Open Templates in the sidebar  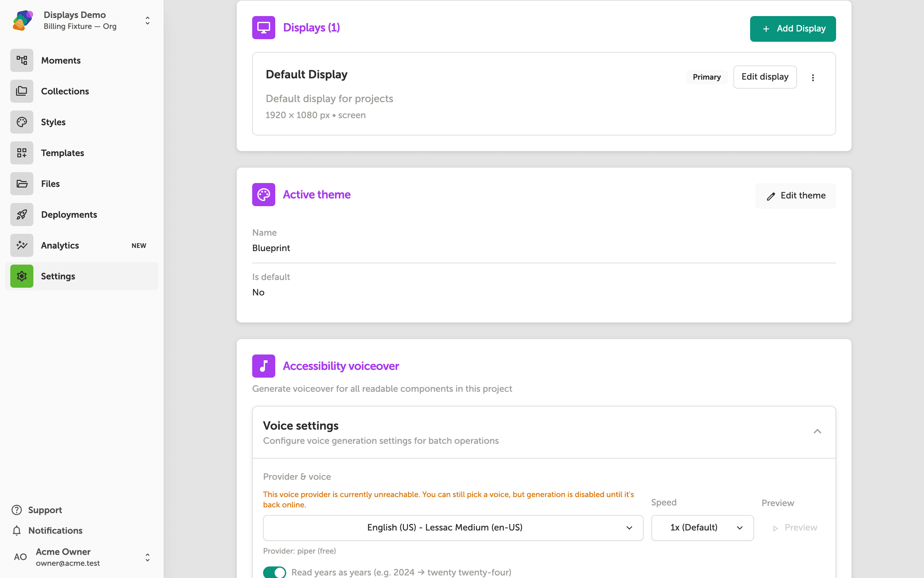[x=82, y=153]
